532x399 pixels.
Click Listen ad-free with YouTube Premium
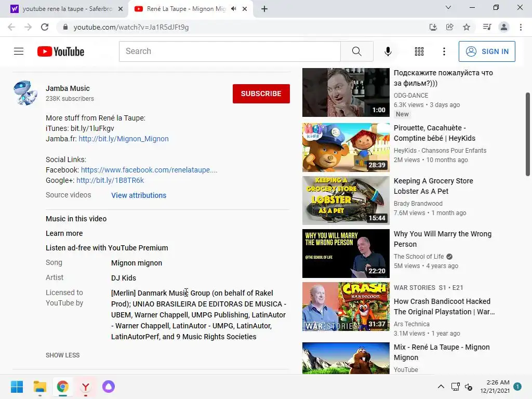coord(107,248)
